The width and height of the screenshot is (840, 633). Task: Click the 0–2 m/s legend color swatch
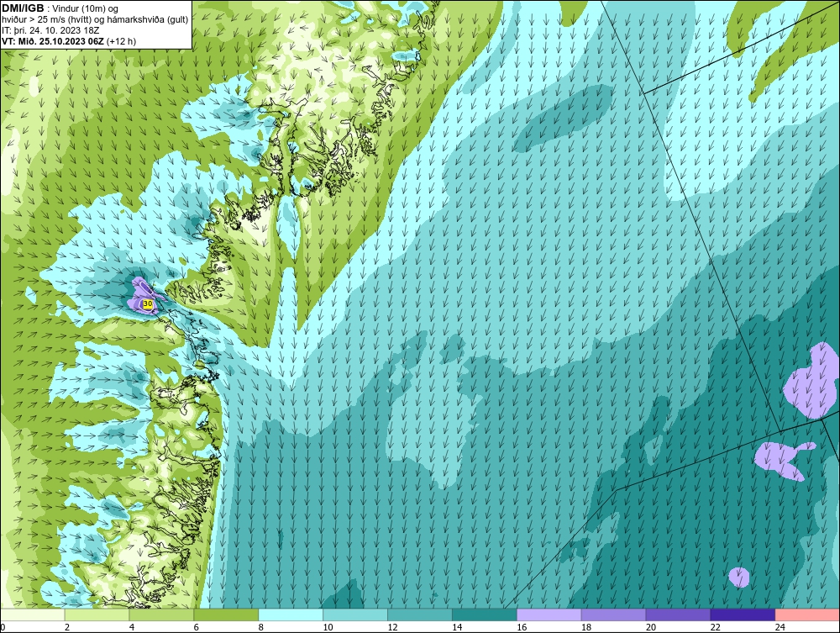click(x=32, y=615)
